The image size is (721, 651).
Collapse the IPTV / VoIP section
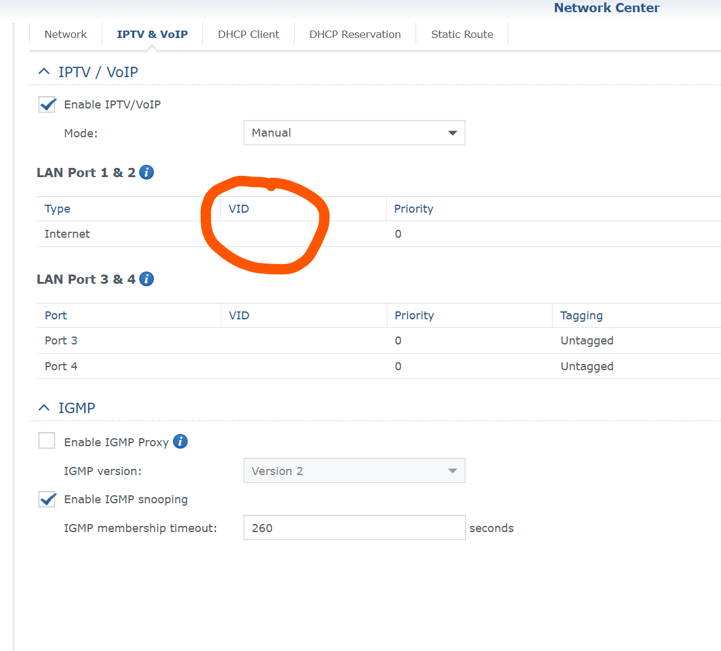click(44, 71)
